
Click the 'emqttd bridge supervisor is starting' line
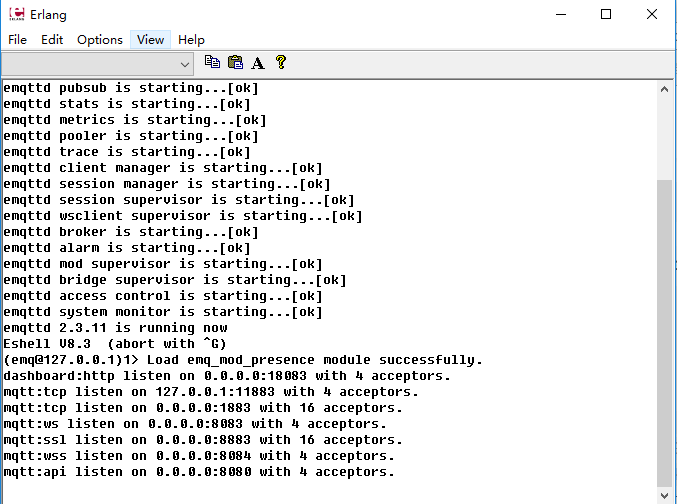point(175,280)
